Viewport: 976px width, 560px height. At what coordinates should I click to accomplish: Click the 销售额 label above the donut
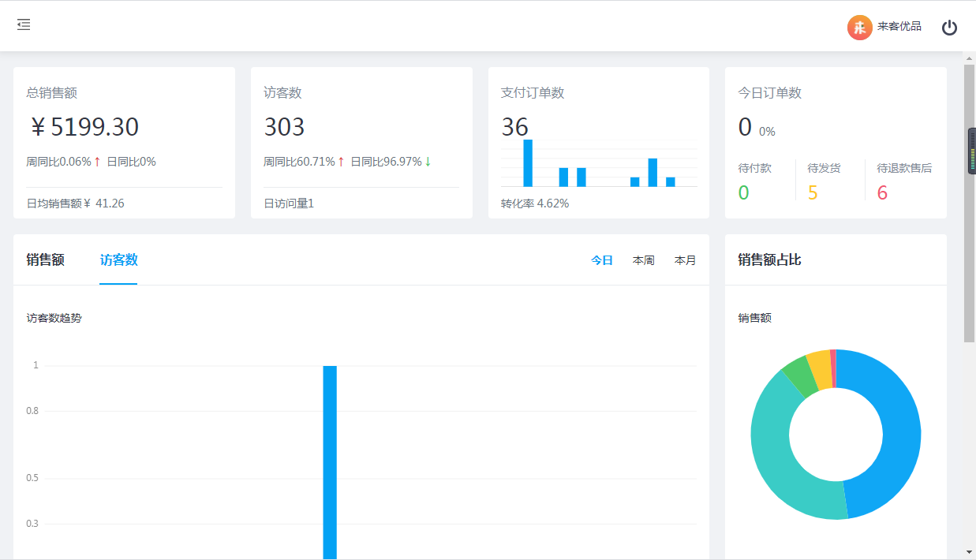coord(754,318)
